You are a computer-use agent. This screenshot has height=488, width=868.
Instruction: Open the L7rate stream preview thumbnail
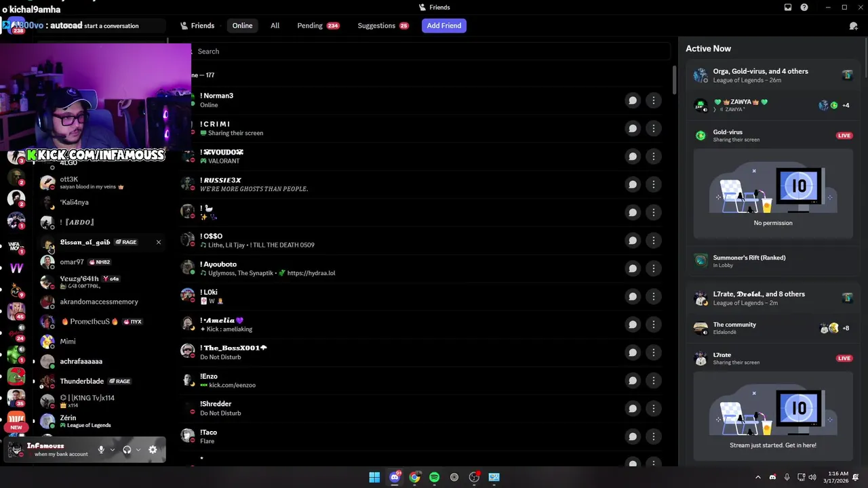[x=773, y=416]
